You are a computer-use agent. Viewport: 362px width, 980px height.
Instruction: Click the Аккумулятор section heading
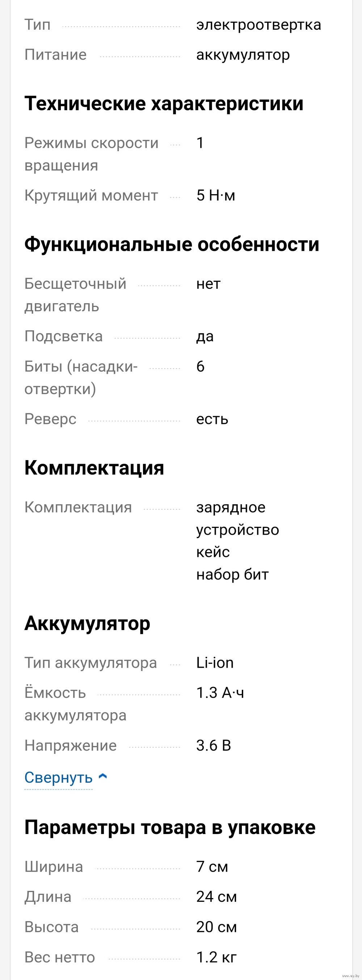click(88, 624)
